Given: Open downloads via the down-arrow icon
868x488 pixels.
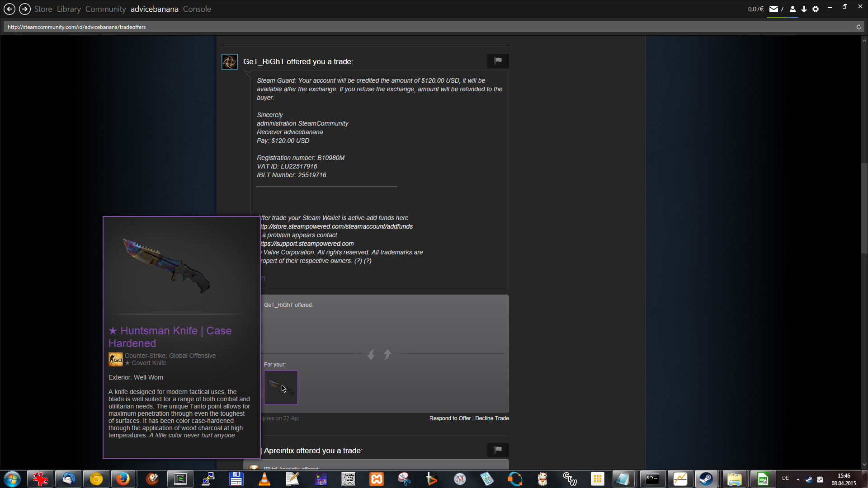Looking at the screenshot, I should [x=804, y=9].
